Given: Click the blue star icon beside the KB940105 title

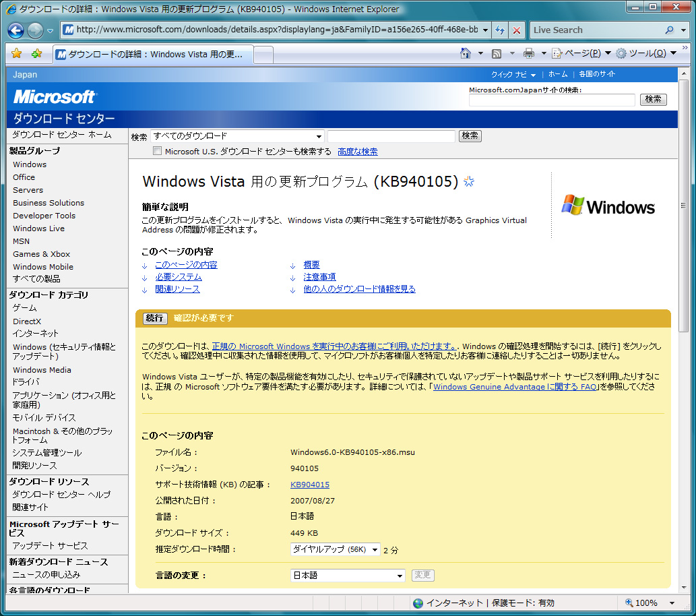Looking at the screenshot, I should (x=469, y=181).
